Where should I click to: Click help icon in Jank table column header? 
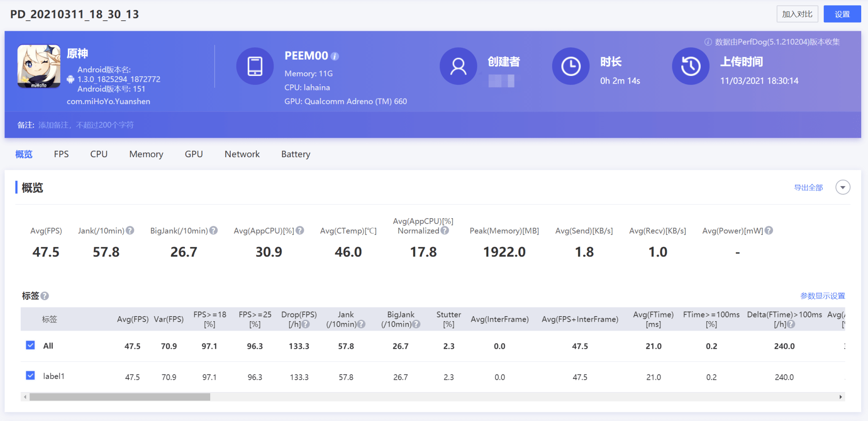tap(361, 324)
